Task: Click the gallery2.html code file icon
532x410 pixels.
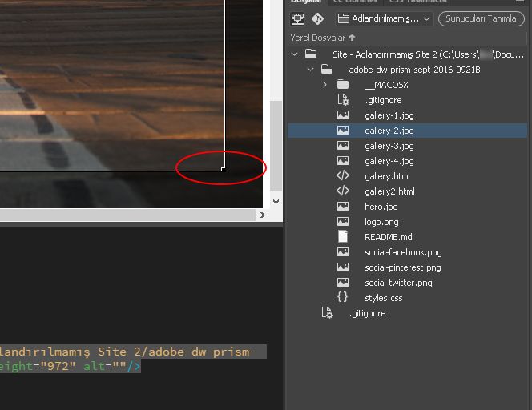Action: pyautogui.click(x=343, y=191)
